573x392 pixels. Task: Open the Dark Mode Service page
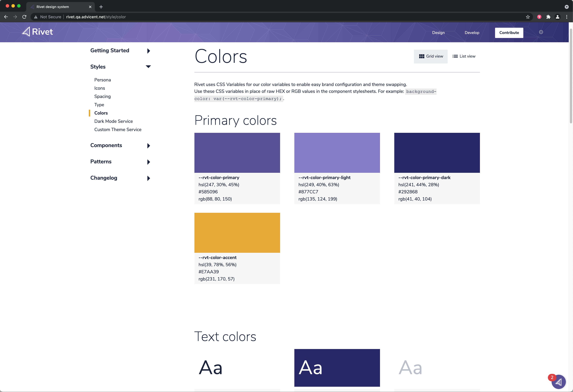point(113,121)
